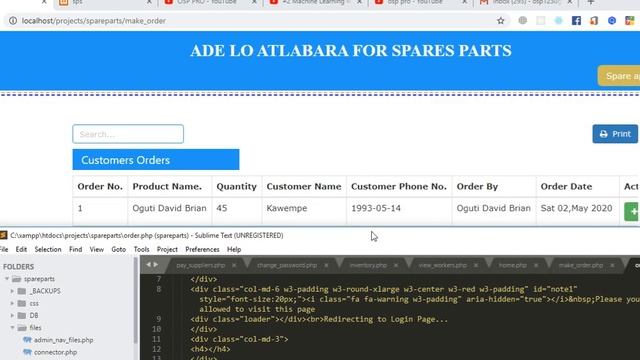640x360 pixels.
Task: Click line number 8 in the code gutter
Action: 158,289
